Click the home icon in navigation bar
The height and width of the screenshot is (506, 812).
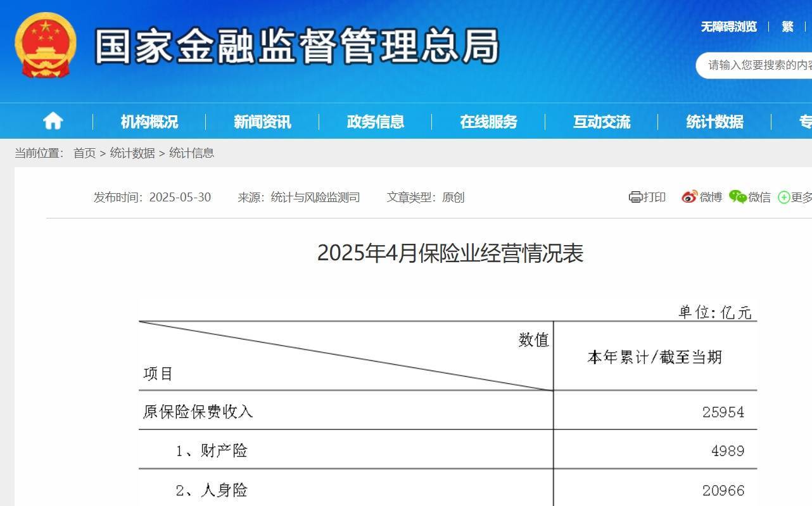(x=53, y=121)
